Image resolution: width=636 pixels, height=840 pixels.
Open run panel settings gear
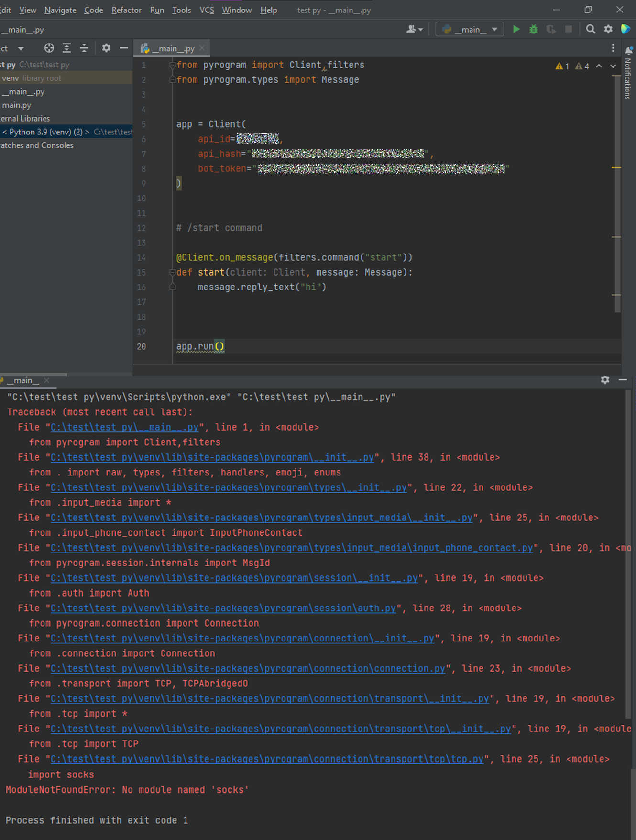point(605,380)
